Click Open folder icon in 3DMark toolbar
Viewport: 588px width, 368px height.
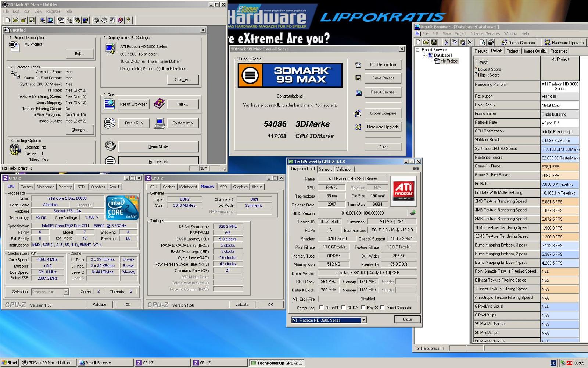click(x=15, y=20)
